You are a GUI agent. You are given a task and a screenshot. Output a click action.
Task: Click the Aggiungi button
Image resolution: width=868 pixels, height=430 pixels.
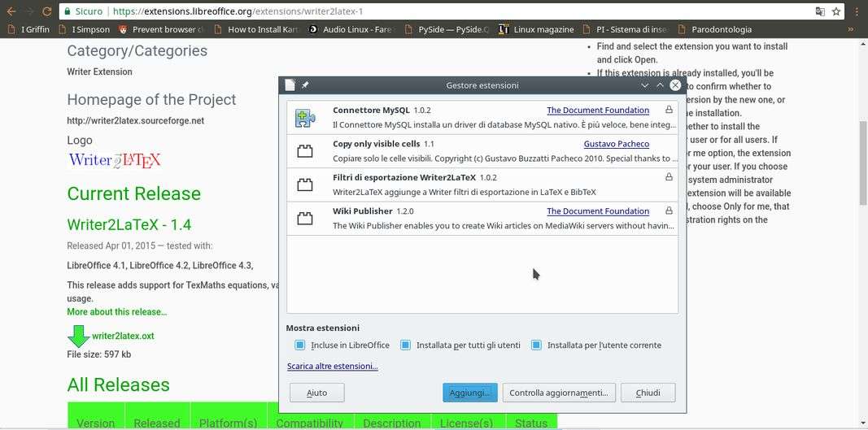point(470,393)
